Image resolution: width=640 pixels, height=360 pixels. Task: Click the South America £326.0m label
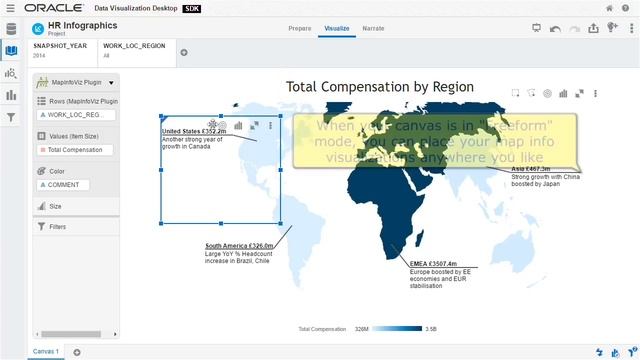click(239, 246)
